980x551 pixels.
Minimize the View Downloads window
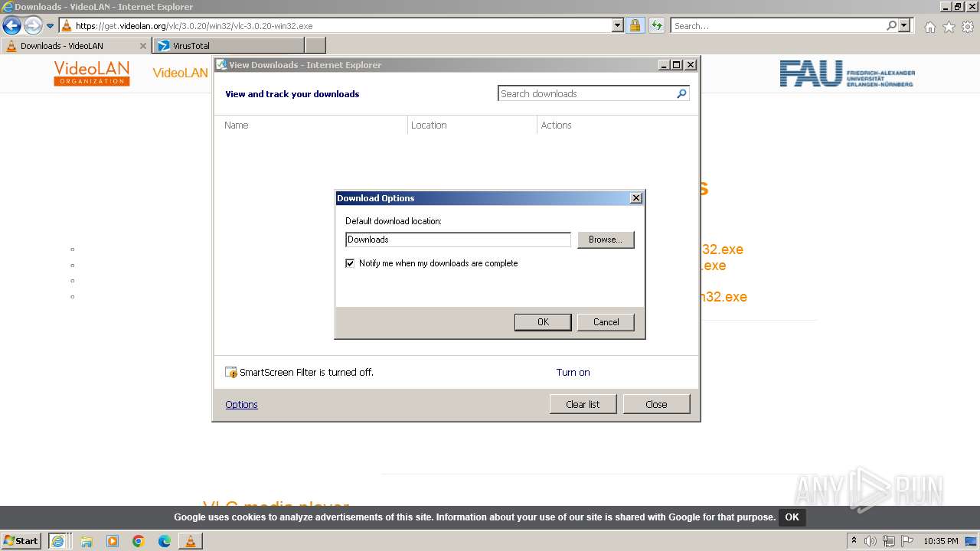coord(664,65)
